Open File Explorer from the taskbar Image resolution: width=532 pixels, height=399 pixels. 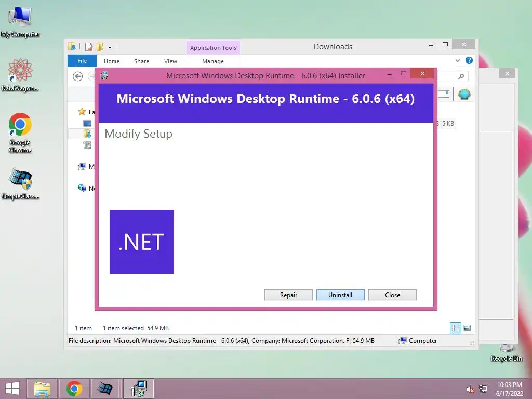click(x=42, y=389)
